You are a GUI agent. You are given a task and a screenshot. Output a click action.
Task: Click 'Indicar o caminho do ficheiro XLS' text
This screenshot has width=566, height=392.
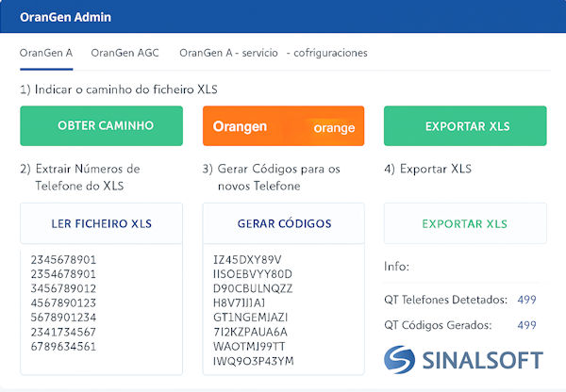[x=126, y=90]
